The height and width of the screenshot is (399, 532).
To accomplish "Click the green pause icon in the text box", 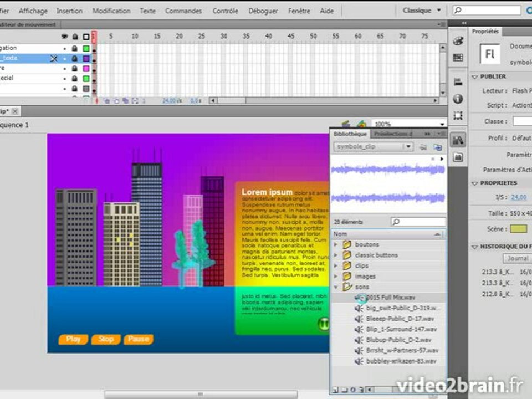I will (x=323, y=324).
